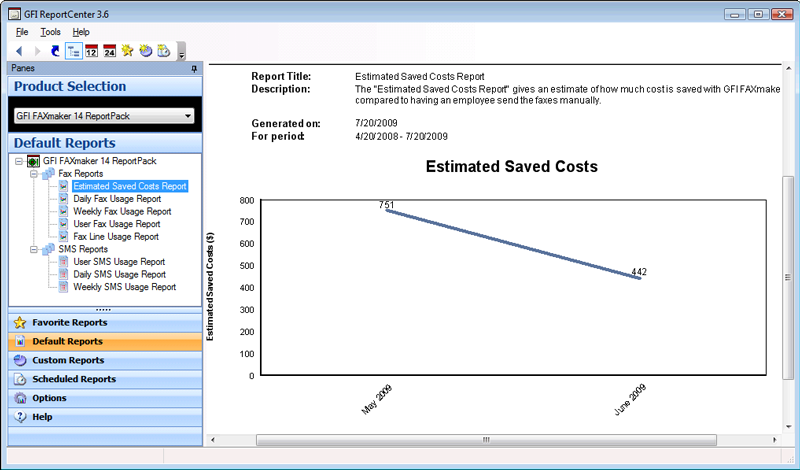Select Fax Line Usage Report

[116, 237]
